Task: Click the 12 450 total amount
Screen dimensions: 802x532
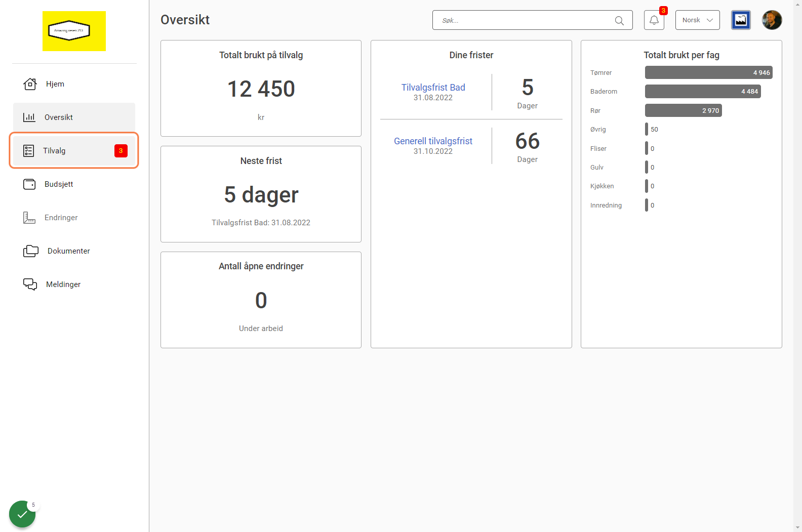Action: [261, 89]
